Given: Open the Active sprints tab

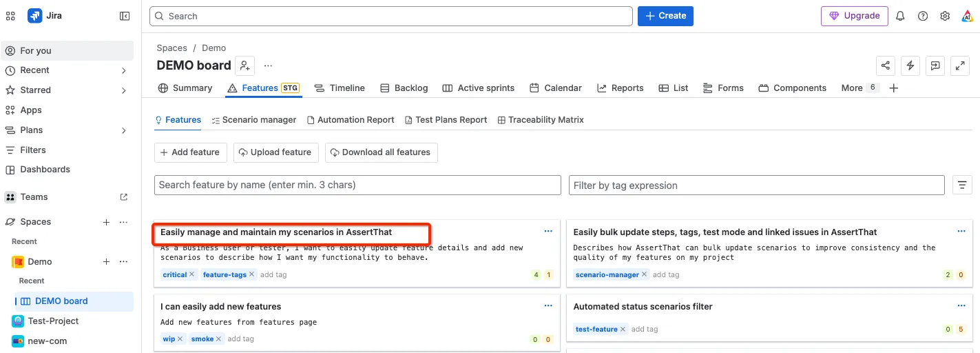Looking at the screenshot, I should point(479,88).
